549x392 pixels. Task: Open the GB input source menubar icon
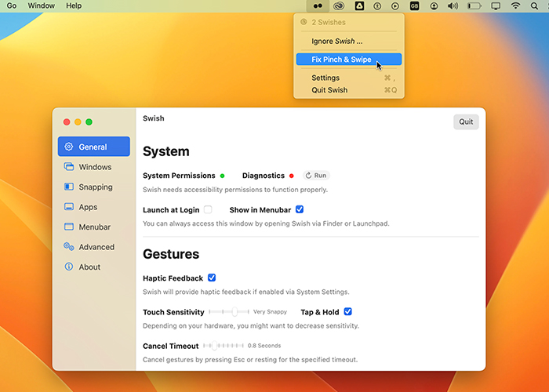[x=414, y=6]
